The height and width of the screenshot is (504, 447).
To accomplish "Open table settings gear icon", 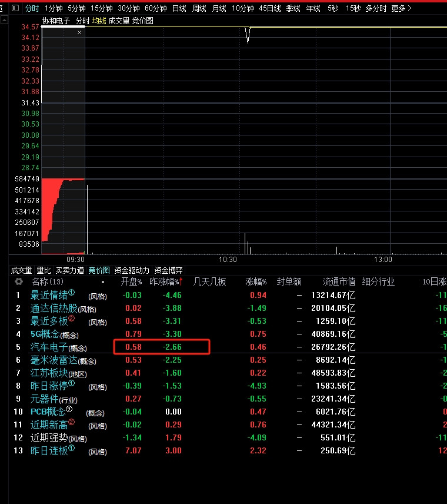I will click(x=19, y=282).
